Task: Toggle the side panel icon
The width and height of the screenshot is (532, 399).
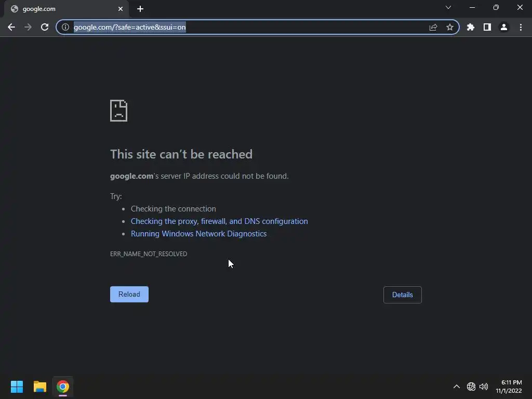Action: [x=487, y=27]
